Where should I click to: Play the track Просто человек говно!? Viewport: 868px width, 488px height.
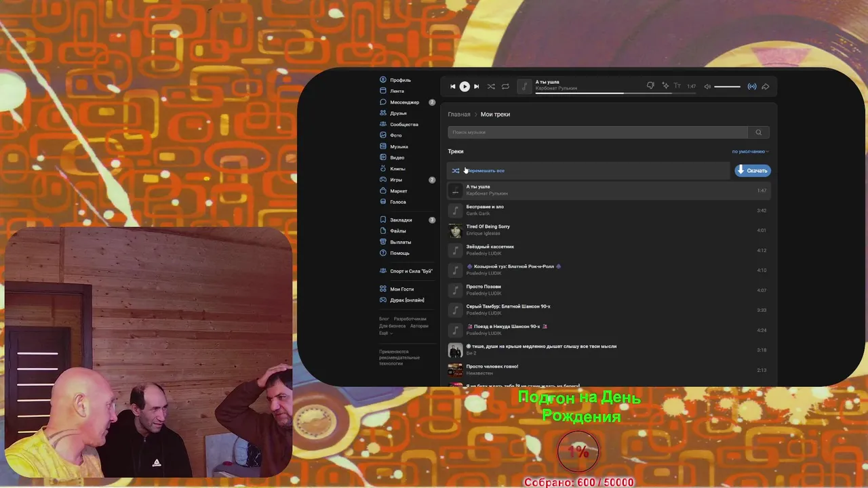tap(608, 370)
